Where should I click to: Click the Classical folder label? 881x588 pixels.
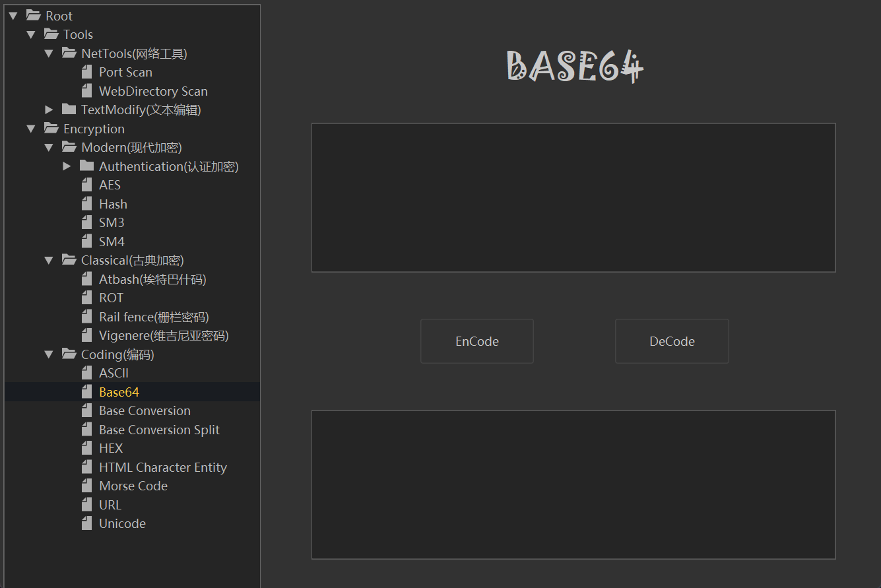[x=132, y=260]
